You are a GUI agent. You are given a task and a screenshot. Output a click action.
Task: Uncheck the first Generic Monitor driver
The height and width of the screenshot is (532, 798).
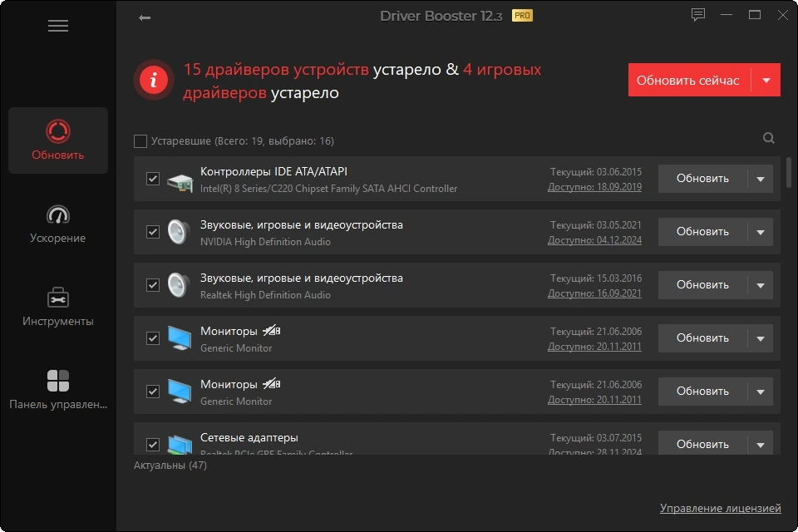(153, 338)
